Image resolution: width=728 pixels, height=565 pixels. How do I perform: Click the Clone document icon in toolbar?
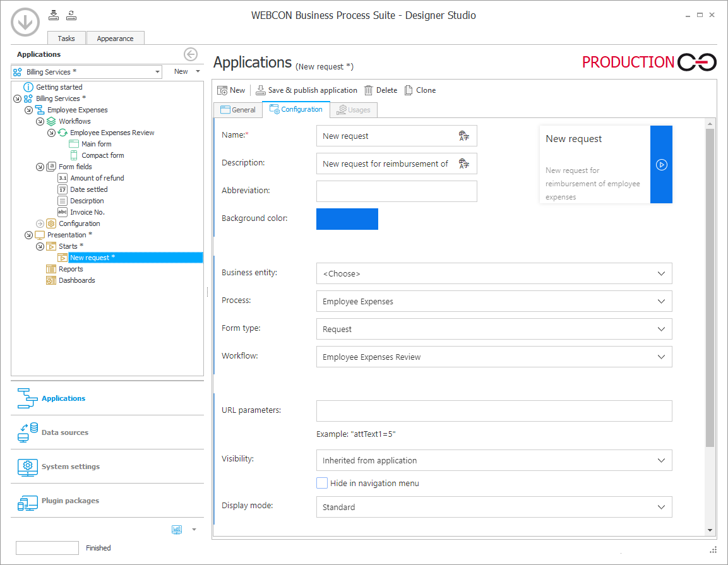point(409,90)
